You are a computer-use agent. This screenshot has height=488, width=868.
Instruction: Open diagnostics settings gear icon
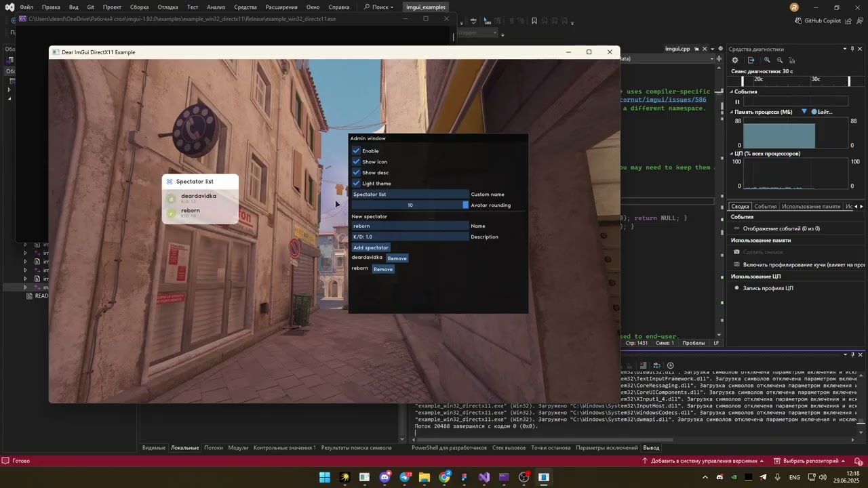pyautogui.click(x=735, y=60)
